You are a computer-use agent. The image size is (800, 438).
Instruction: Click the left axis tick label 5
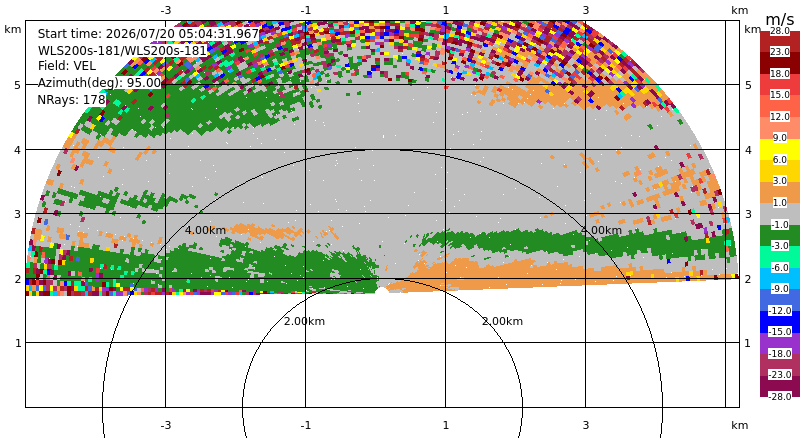[18, 85]
